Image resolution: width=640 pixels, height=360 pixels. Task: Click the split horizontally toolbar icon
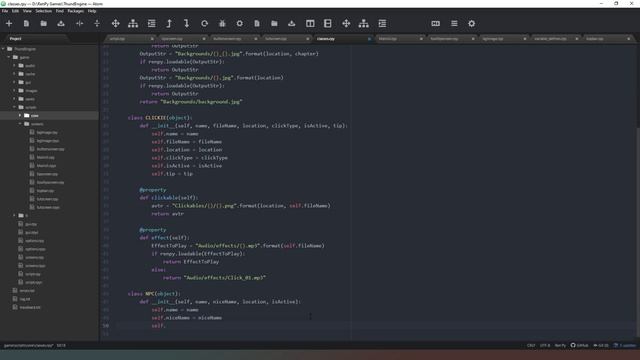click(80, 24)
